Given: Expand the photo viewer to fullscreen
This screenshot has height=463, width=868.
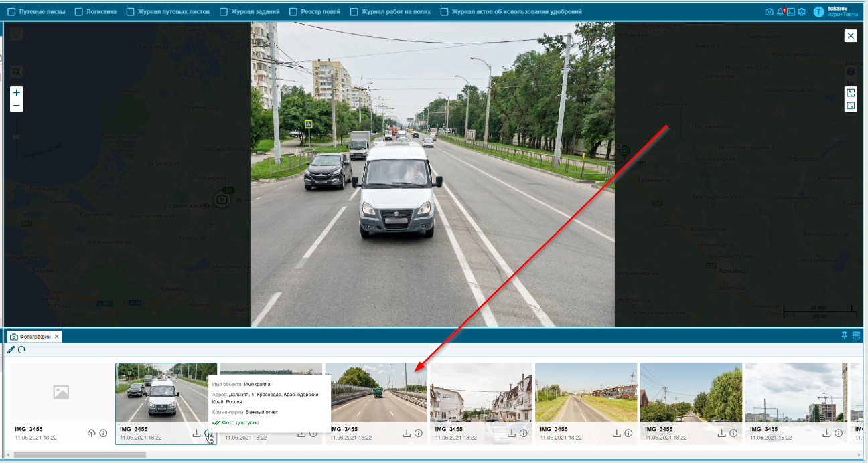Looking at the screenshot, I should (851, 106).
